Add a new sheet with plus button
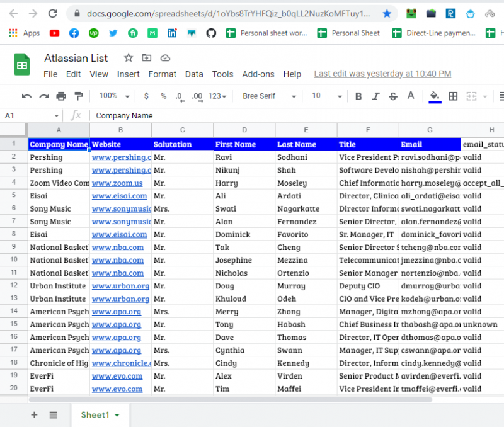Image resolution: width=504 pixels, height=427 pixels. (34, 415)
